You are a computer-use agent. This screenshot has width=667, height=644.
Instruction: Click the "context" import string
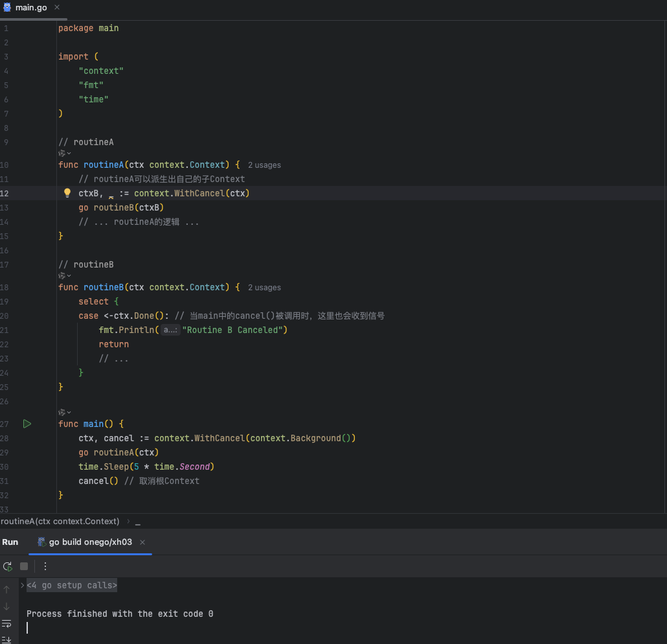click(101, 71)
